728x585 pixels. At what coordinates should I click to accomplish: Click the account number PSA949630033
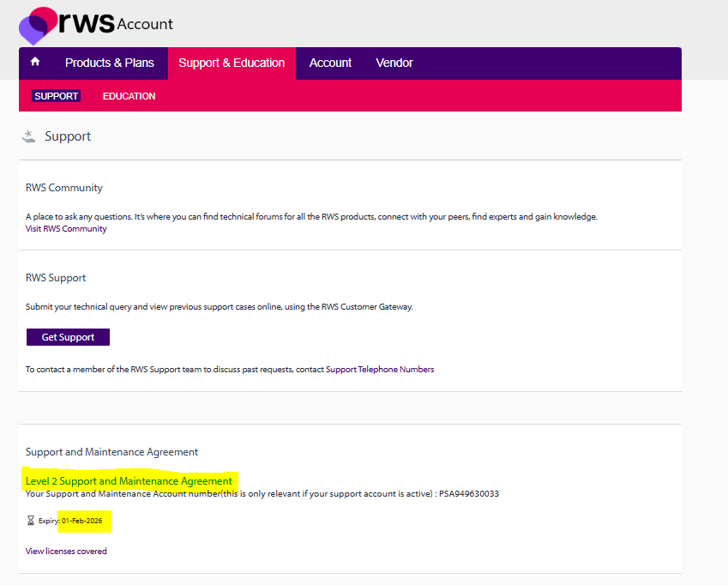[468, 493]
